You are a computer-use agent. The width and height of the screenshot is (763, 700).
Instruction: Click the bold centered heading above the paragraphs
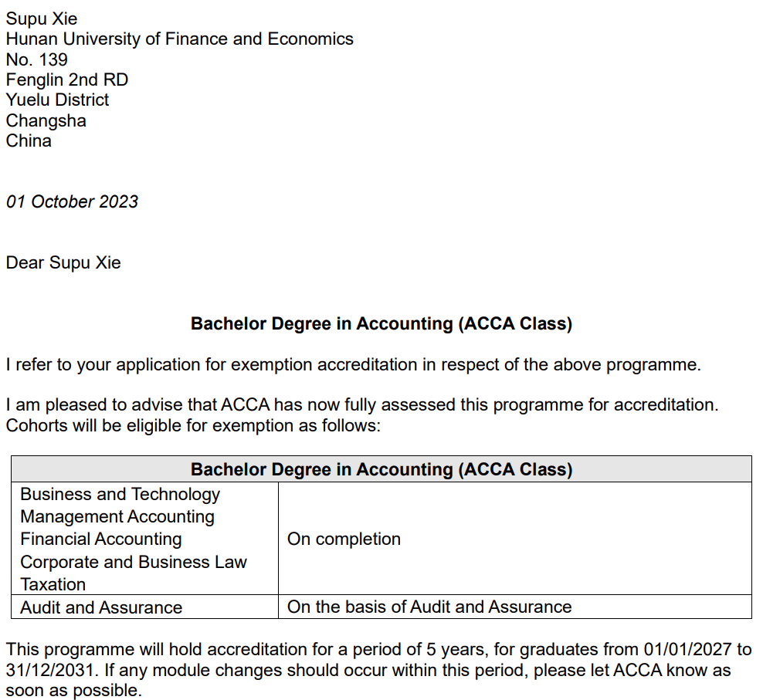381,323
